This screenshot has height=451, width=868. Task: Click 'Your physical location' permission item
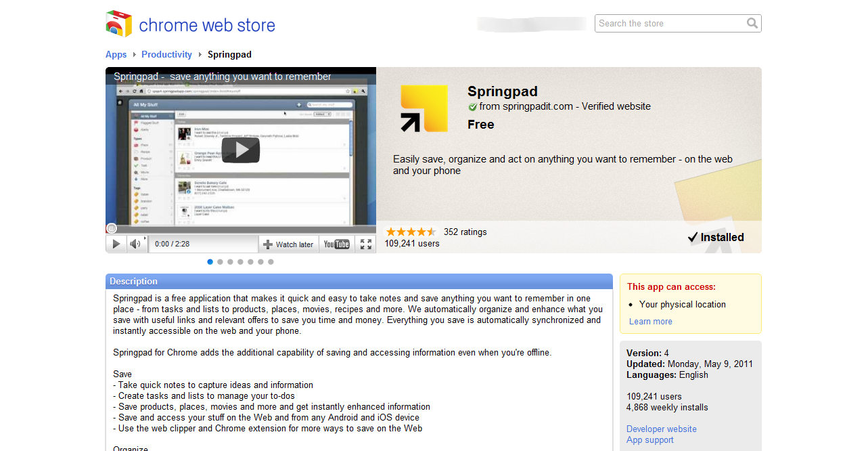[682, 304]
